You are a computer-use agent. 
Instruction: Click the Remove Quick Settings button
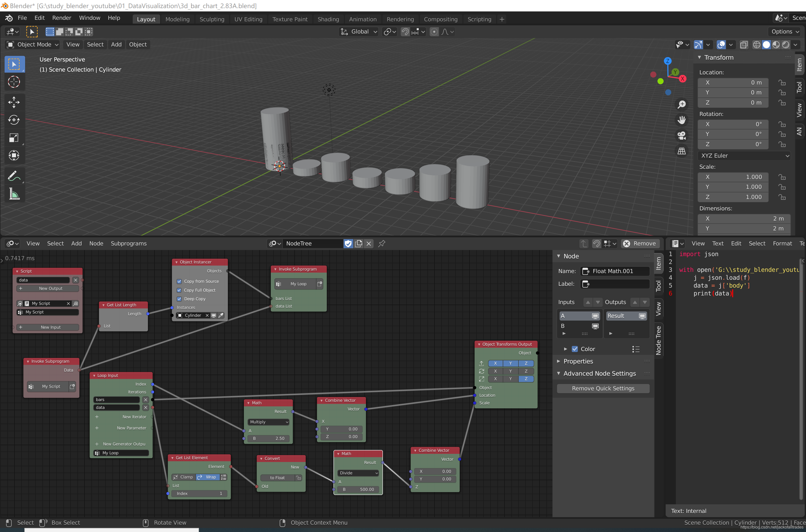point(603,389)
